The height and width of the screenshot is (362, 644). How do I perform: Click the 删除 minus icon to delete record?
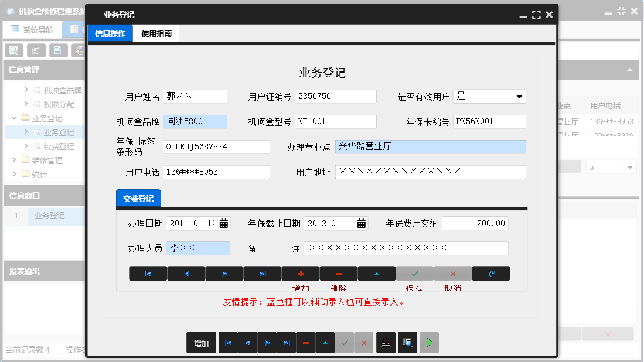[339, 273]
